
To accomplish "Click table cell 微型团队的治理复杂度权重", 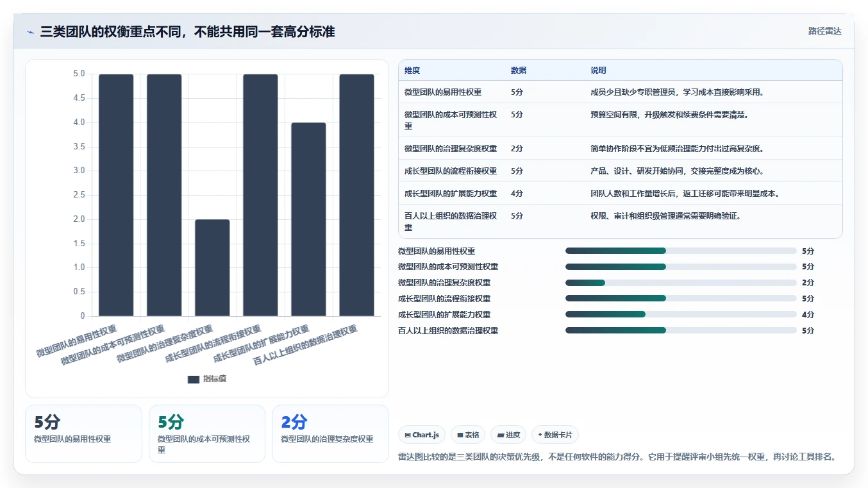I will [x=451, y=149].
